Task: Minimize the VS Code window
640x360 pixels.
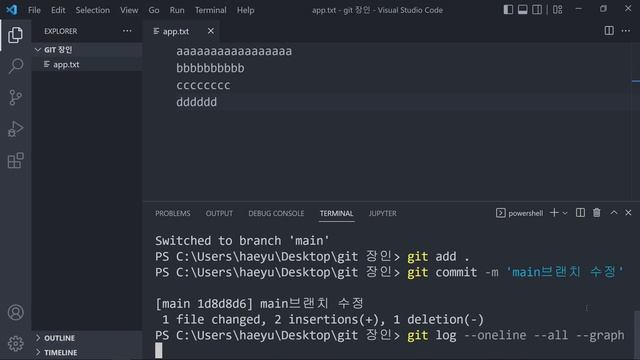Action: click(x=578, y=9)
